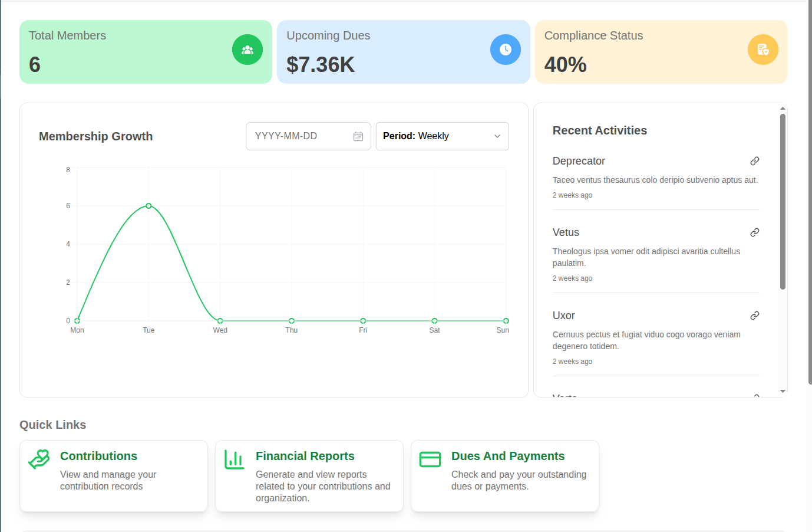Open the Dues And Payments quick link
This screenshot has height=532, width=812.
click(x=505, y=476)
